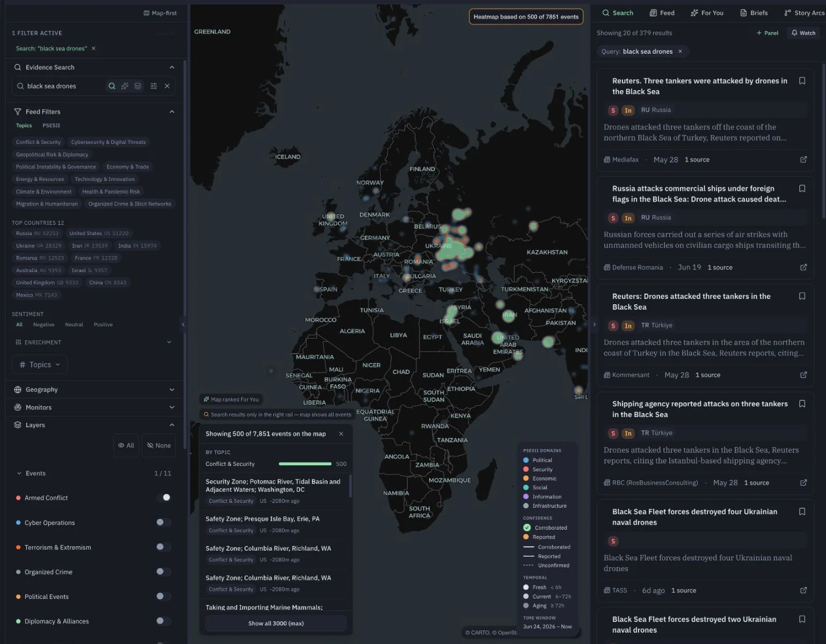Viewport: 826px width, 644px height.
Task: Select the Neutral sentiment filter
Action: coord(74,325)
